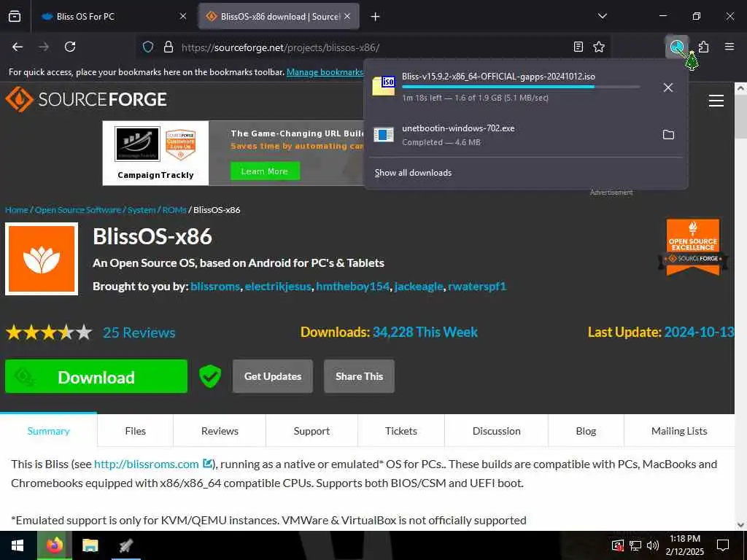Close the BlissOS-x86 download tab
Image resolution: width=747 pixels, height=560 pixels.
(347, 16)
